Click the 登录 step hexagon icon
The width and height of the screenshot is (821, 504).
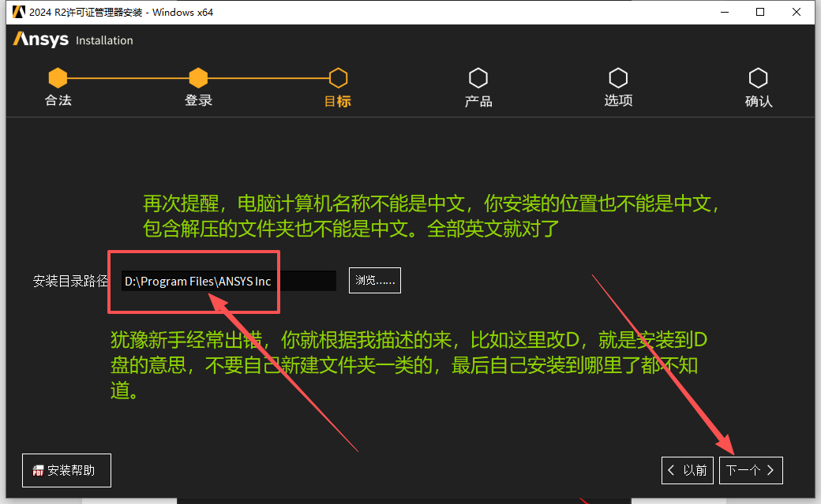coord(198,77)
